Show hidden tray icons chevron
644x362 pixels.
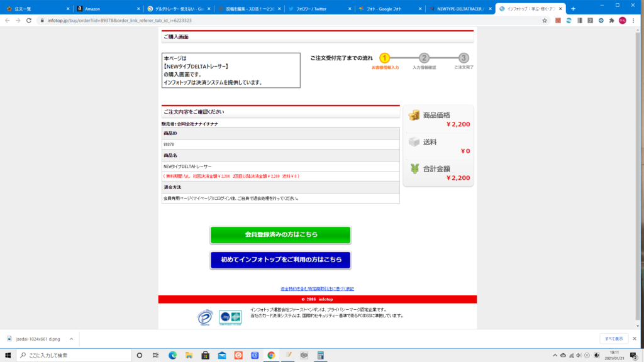pyautogui.click(x=555, y=356)
